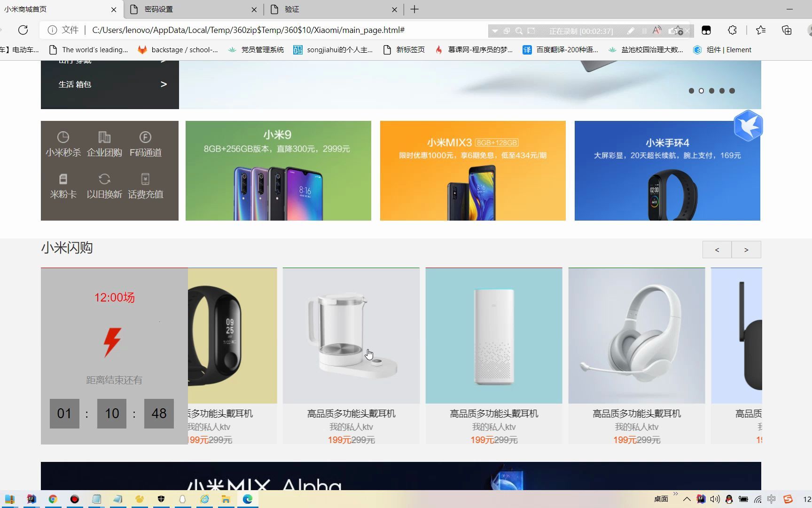
Task: Open the volume control in system tray
Action: coord(715,499)
